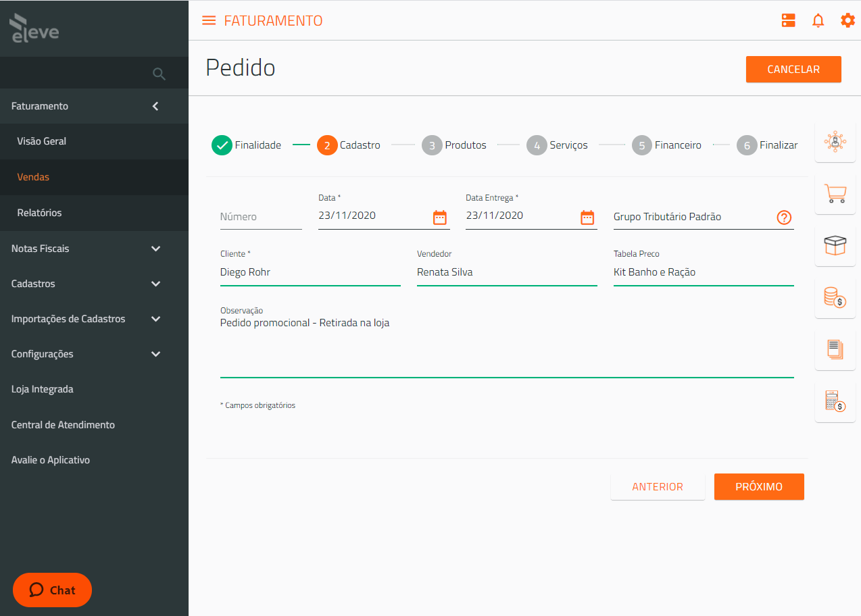Expand the Cadastros sidebar section

[x=155, y=284]
